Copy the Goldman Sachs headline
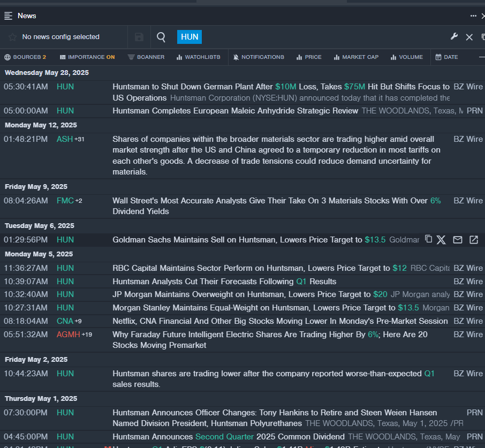The height and width of the screenshot is (448, 485). [428, 239]
